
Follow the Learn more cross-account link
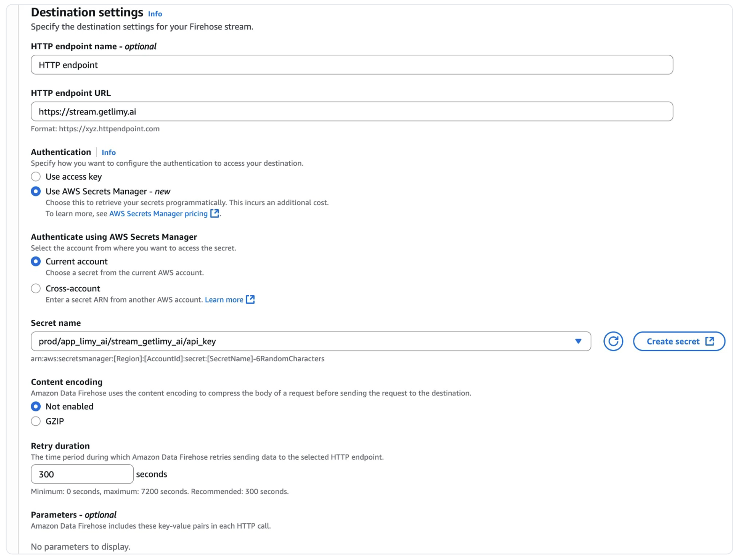tap(224, 300)
